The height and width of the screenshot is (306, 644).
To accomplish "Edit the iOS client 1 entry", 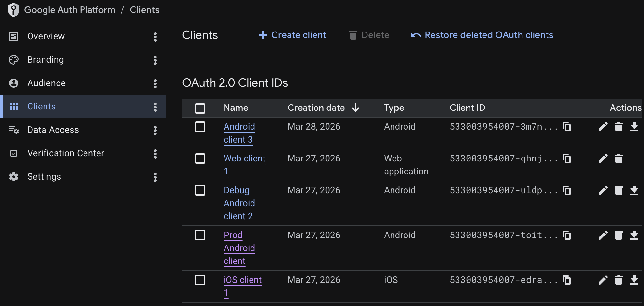I will tap(603, 280).
